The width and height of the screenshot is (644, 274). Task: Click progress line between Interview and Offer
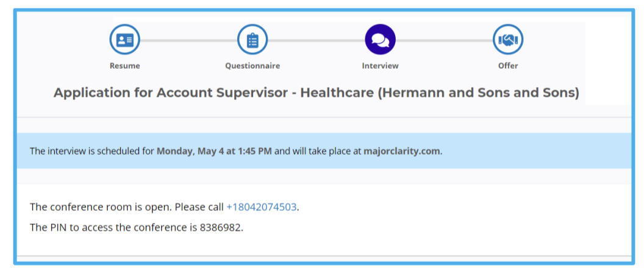(444, 41)
